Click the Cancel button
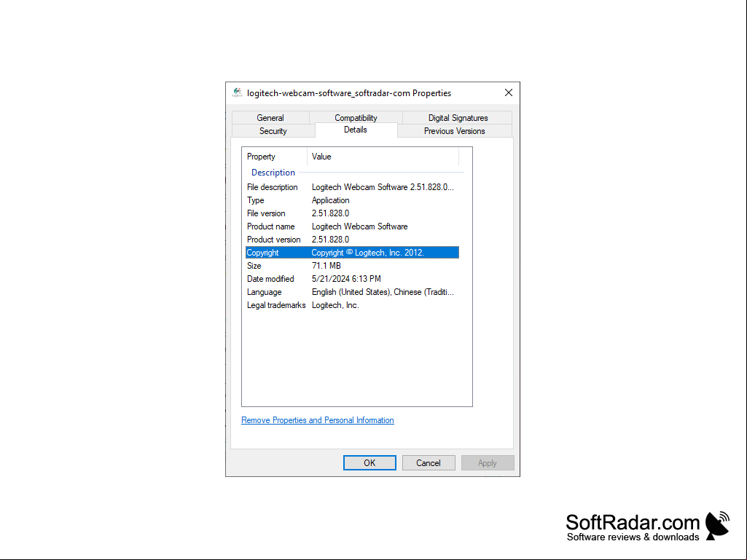This screenshot has width=747, height=560. point(429,463)
